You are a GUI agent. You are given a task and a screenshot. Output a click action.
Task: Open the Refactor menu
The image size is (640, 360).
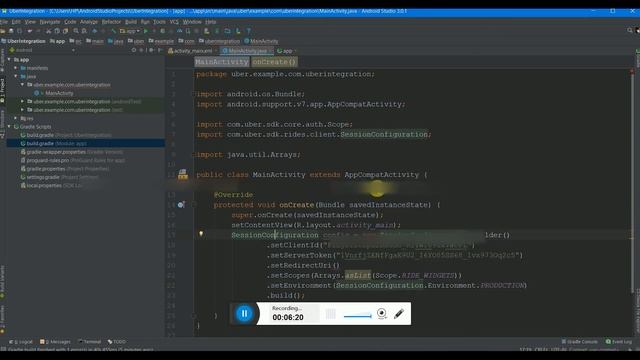(111, 22)
